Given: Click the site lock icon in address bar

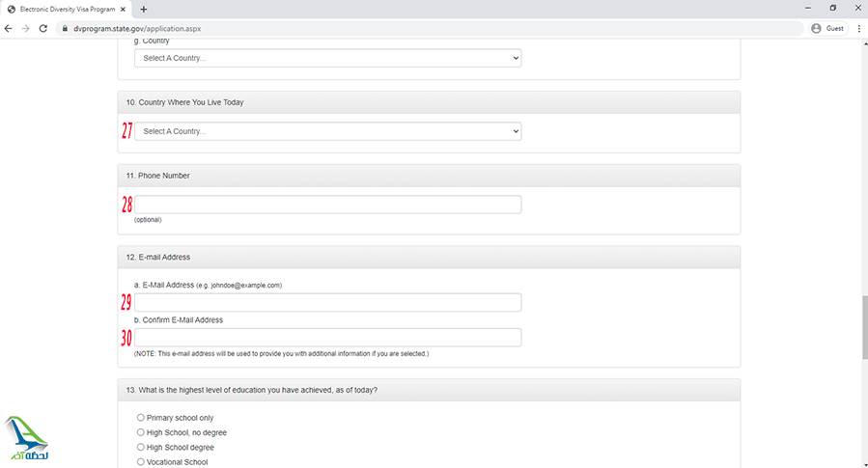Looking at the screenshot, I should pyautogui.click(x=65, y=29).
